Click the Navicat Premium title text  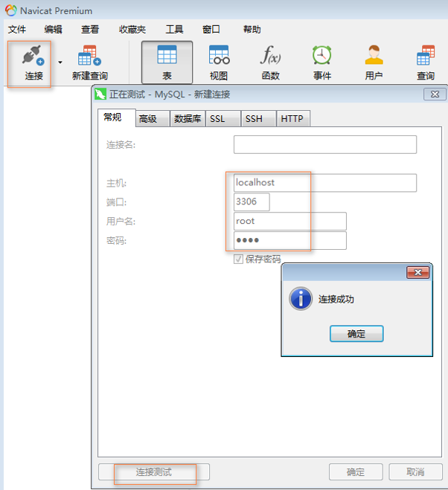[57, 11]
